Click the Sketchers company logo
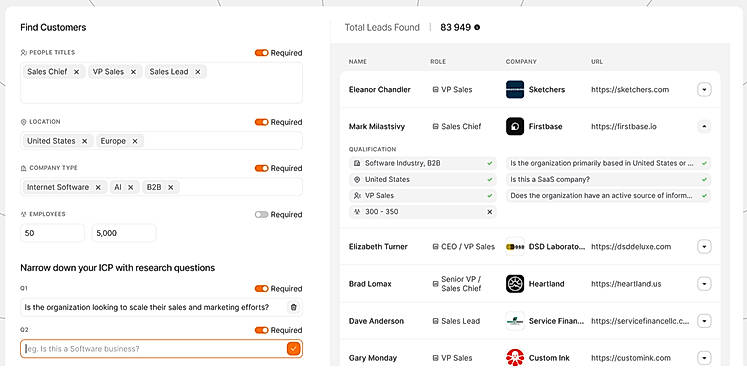The image size is (747, 368). (x=515, y=90)
